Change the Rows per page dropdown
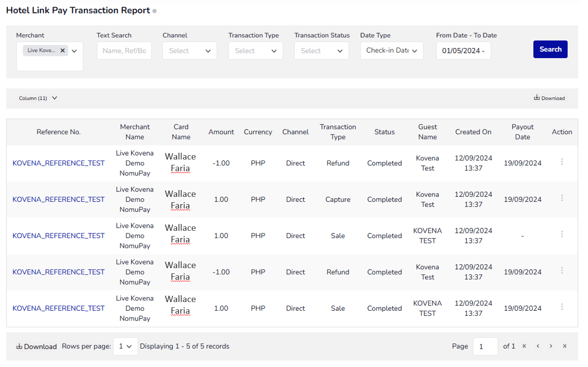588x367 pixels. click(x=125, y=347)
